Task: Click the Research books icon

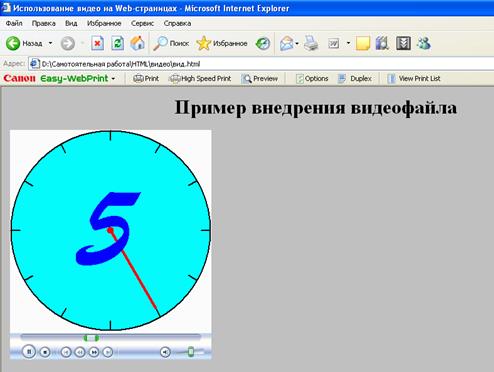Action: click(x=382, y=43)
